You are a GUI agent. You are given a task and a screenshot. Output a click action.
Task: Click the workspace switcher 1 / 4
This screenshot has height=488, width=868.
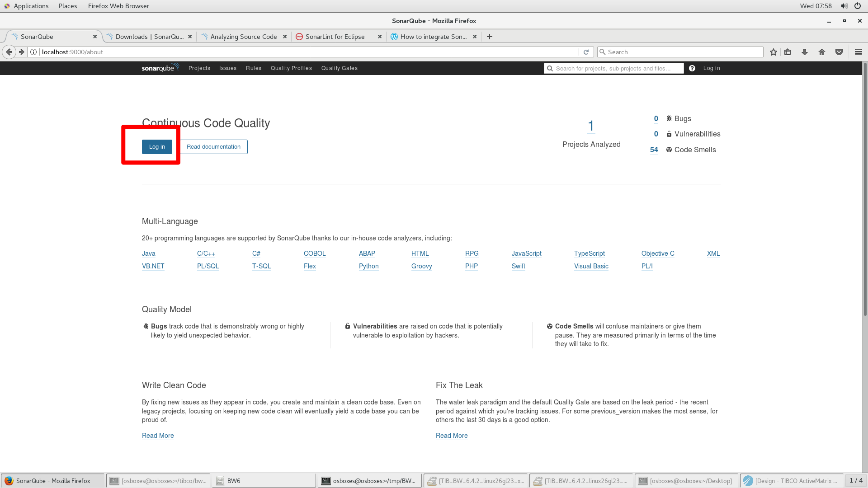click(856, 480)
